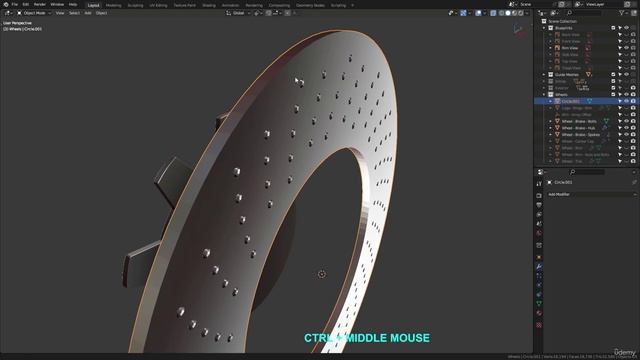Open the File menu

click(x=15, y=4)
